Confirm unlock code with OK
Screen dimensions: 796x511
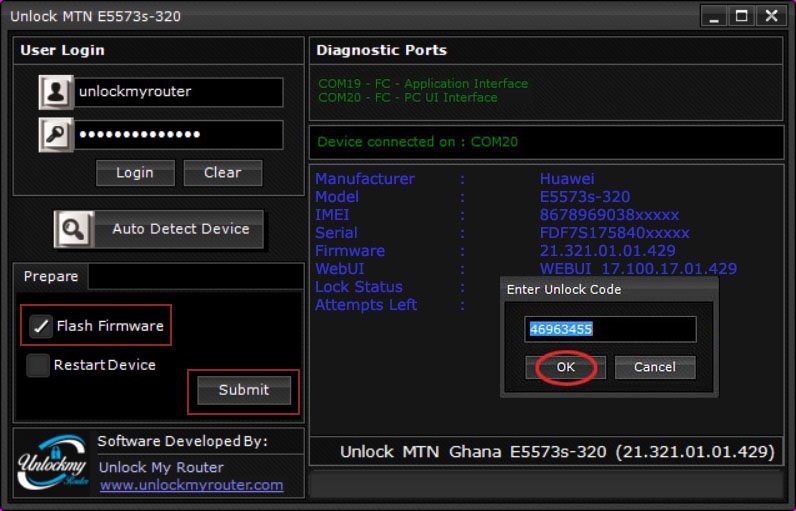(566, 367)
